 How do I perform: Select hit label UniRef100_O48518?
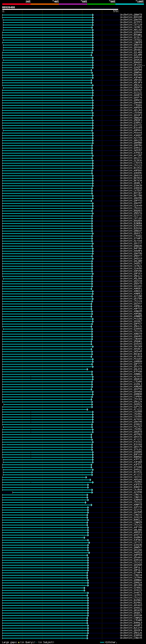click(x=131, y=552)
